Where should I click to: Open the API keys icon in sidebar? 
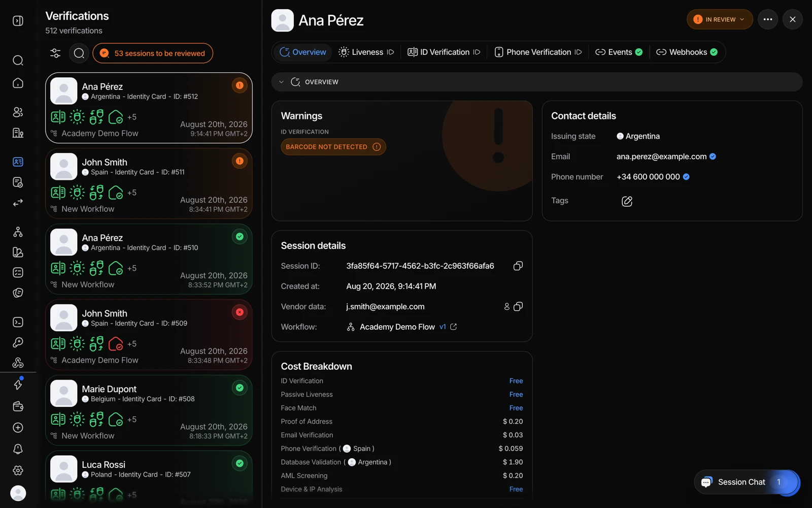18,342
